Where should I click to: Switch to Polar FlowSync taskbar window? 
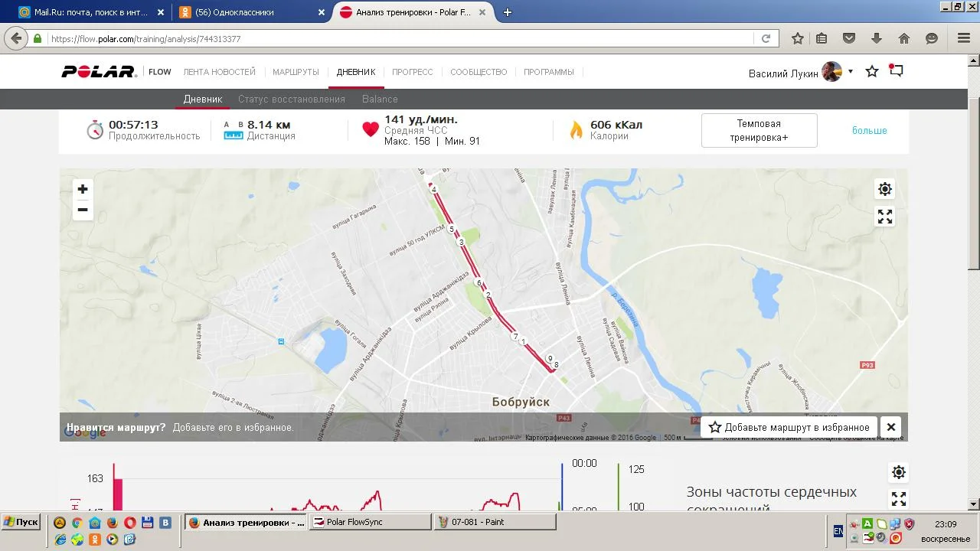click(371, 522)
